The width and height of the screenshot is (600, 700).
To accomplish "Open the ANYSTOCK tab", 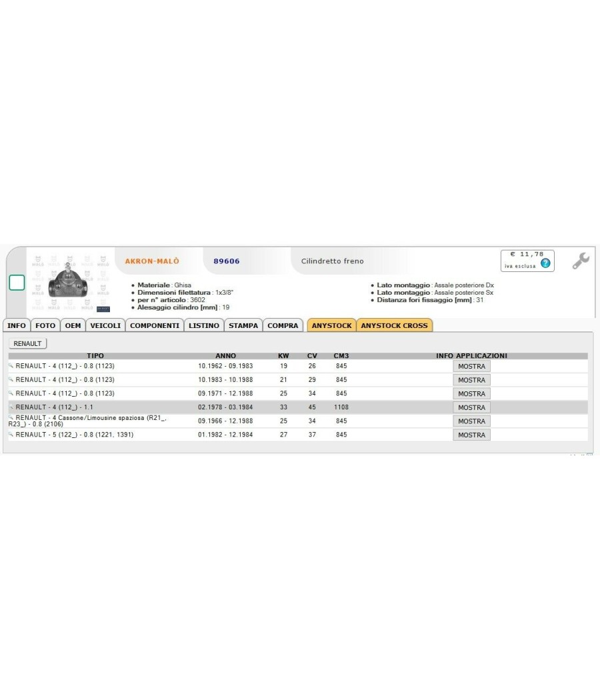I will coord(332,325).
